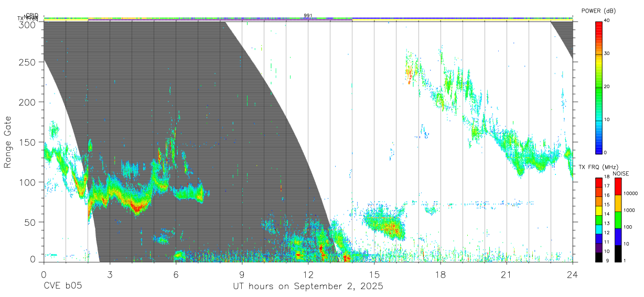
Task: Click the 20 label on POWER scale
Action: pos(607,87)
